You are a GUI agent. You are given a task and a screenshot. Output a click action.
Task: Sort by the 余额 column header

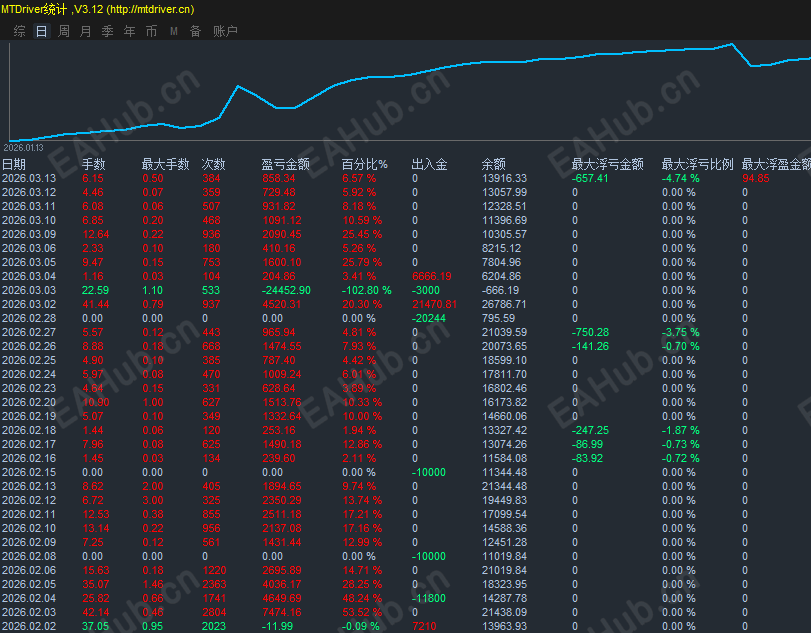(493, 164)
